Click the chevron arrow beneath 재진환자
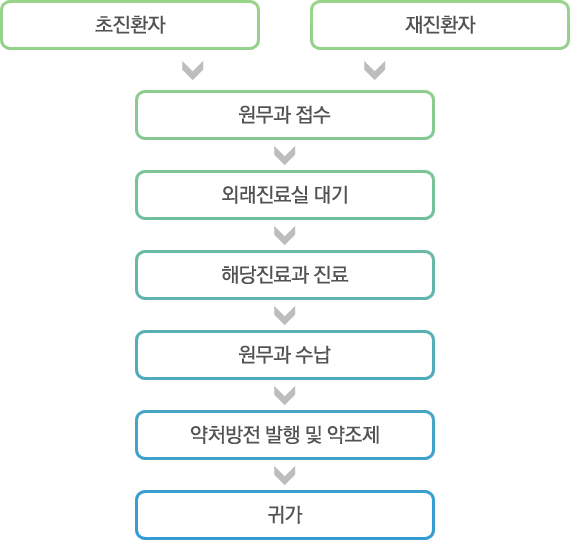Image resolution: width=570 pixels, height=540 pixels. [374, 71]
